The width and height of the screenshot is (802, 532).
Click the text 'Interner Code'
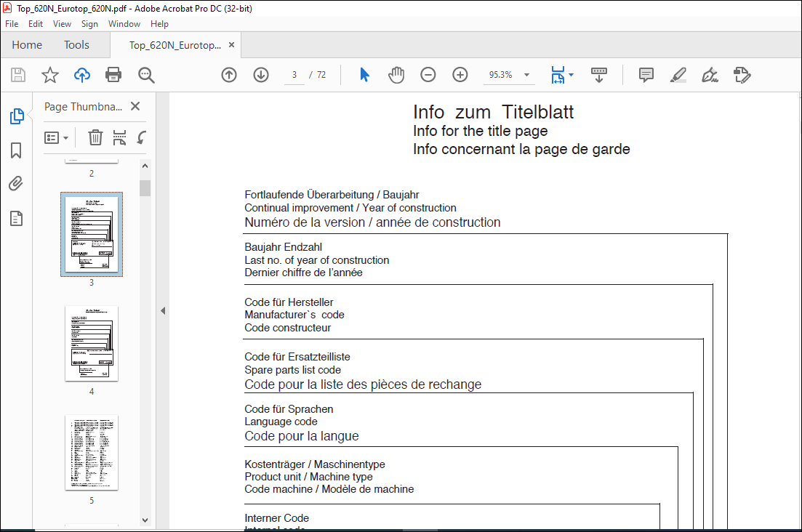[277, 518]
